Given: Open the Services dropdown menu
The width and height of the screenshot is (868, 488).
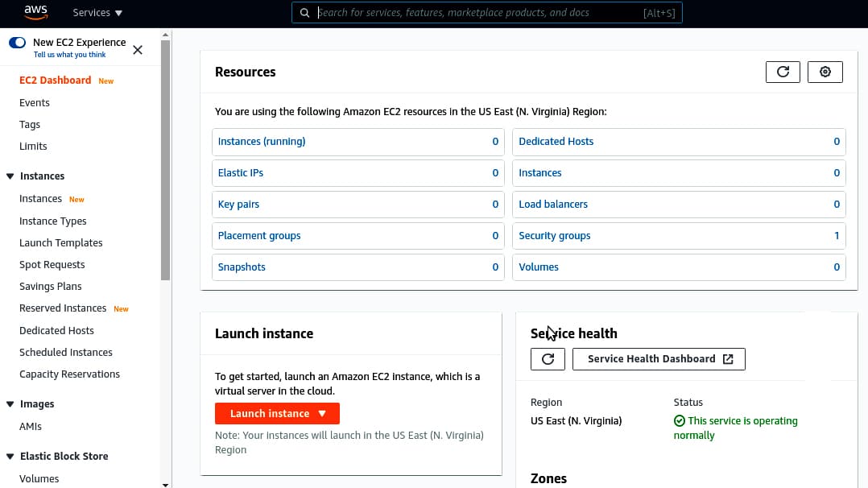Looking at the screenshot, I should pos(97,13).
